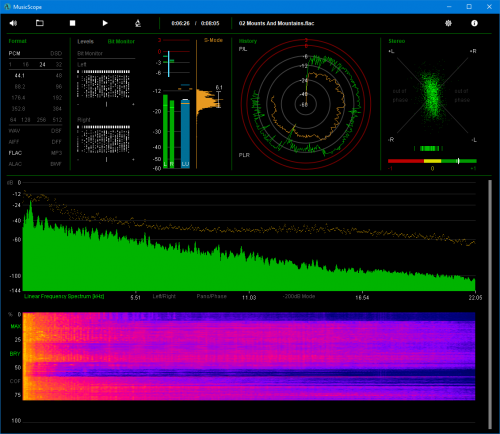Click the Stereo panel heading

[397, 41]
